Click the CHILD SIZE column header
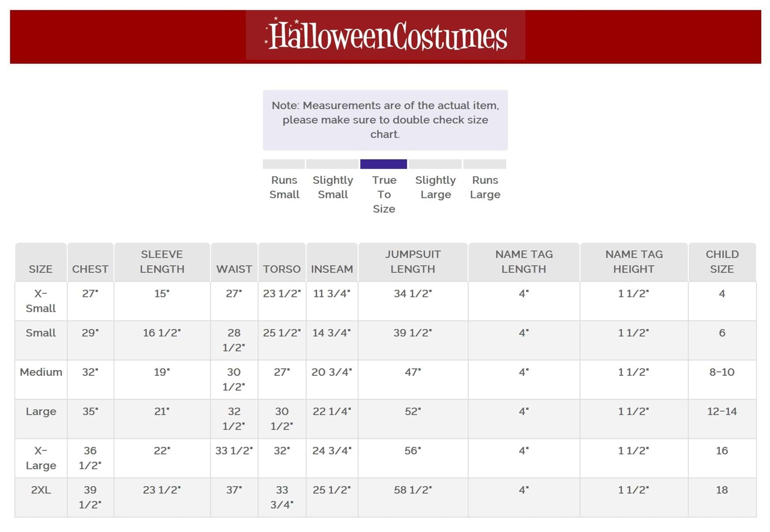 coord(722,262)
